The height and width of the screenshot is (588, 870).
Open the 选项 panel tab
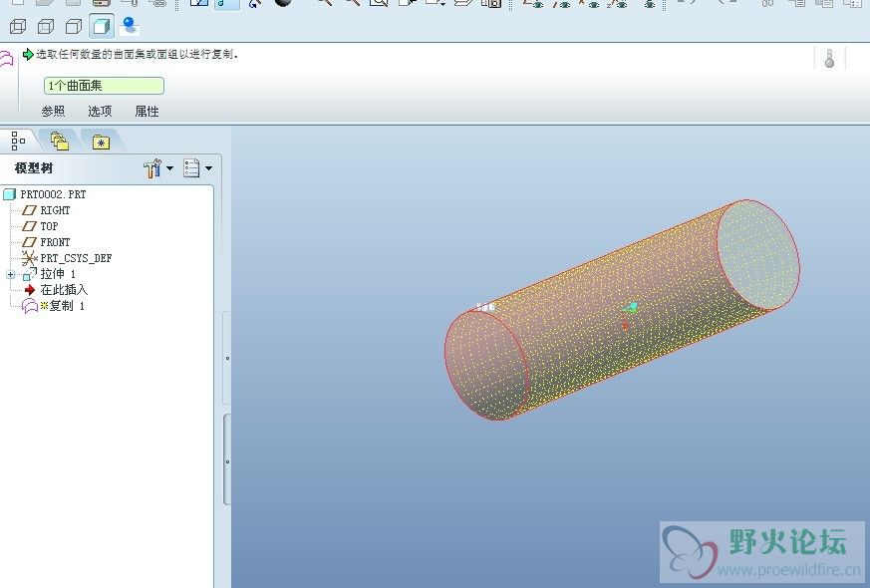pos(100,111)
